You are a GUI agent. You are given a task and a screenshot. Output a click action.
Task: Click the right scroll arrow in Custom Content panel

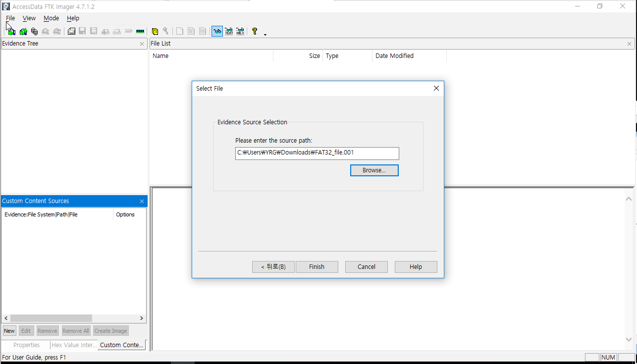click(x=142, y=318)
